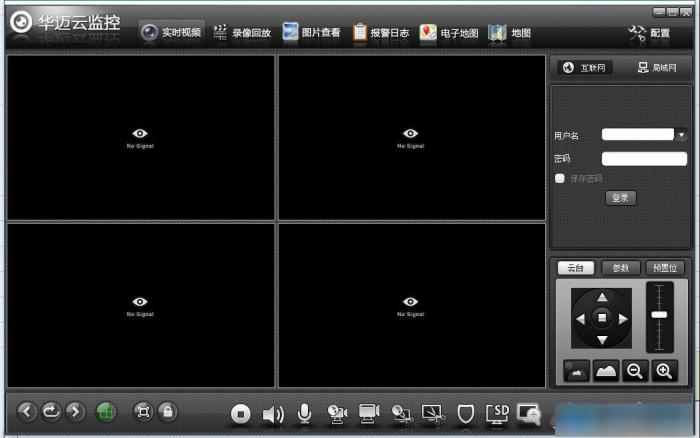Open the 配置 configuration settings
This screenshot has height=438, width=700.
pyautogui.click(x=649, y=33)
